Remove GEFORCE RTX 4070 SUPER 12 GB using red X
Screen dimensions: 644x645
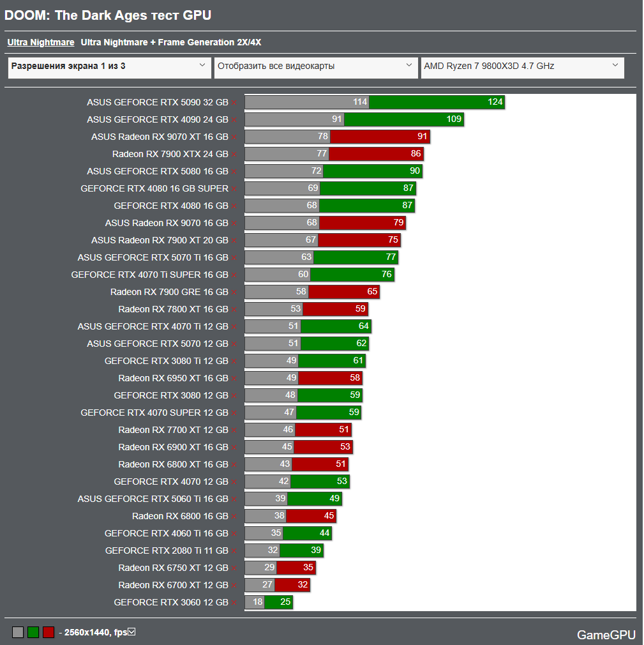coord(234,414)
